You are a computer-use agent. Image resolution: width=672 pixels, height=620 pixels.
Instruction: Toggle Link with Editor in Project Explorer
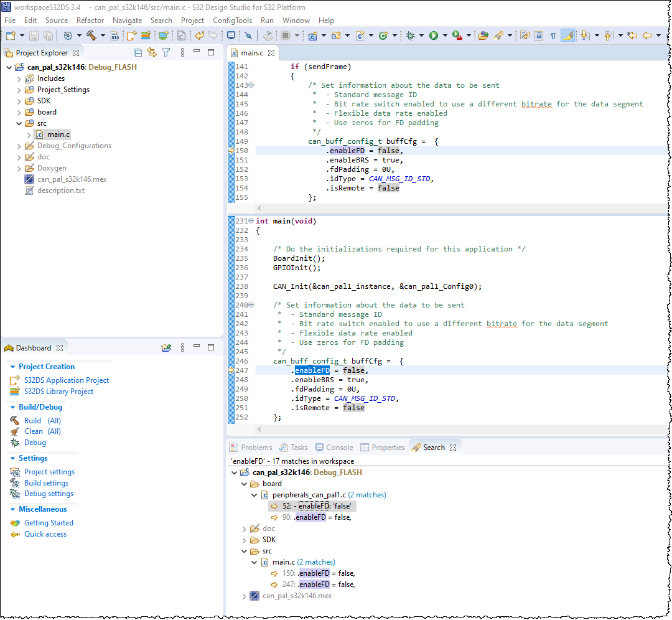pyautogui.click(x=152, y=53)
